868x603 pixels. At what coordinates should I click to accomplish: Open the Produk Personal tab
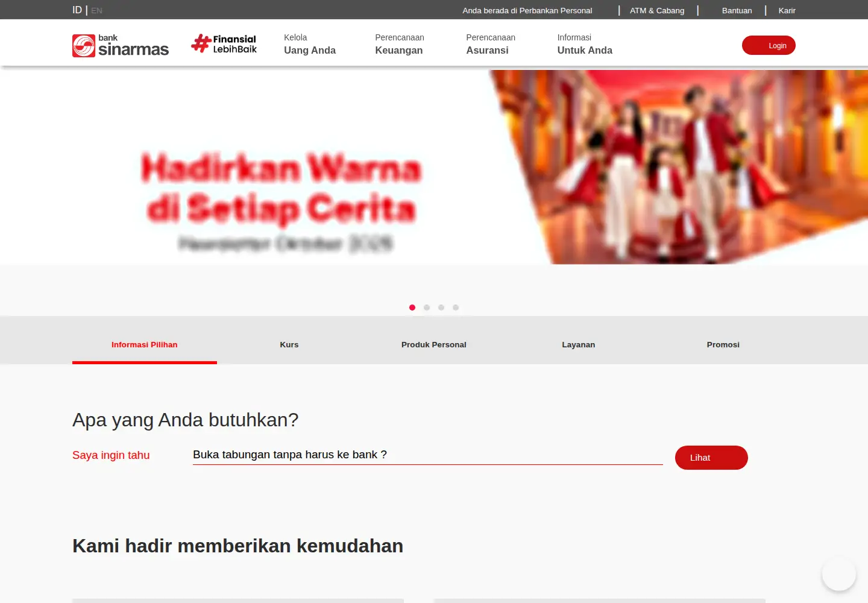434,345
